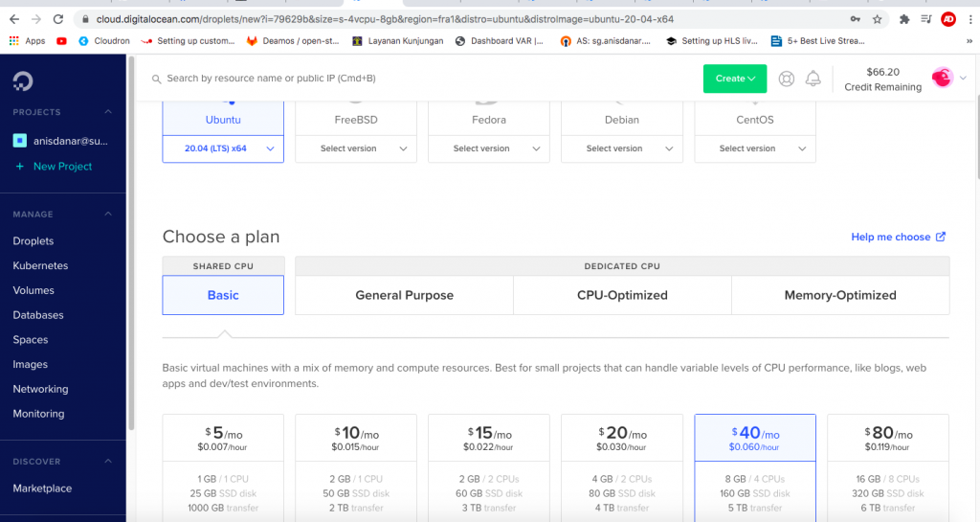Select the Basic shared CPU plan tab
980x522 pixels.
point(223,295)
